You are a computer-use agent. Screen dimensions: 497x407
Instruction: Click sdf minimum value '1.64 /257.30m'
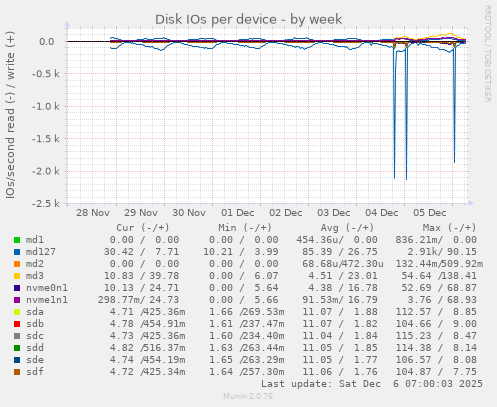(247, 372)
